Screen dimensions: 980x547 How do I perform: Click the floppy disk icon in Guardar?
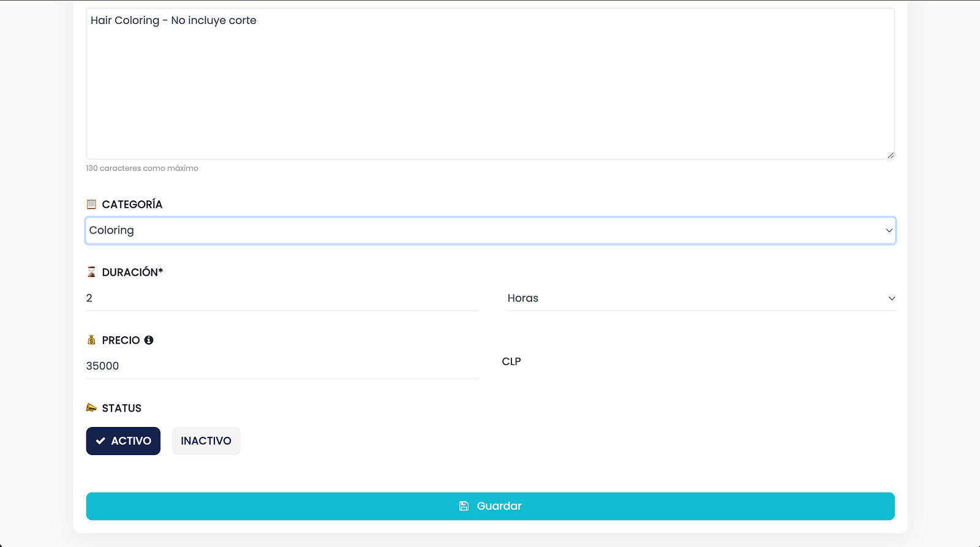pos(464,506)
